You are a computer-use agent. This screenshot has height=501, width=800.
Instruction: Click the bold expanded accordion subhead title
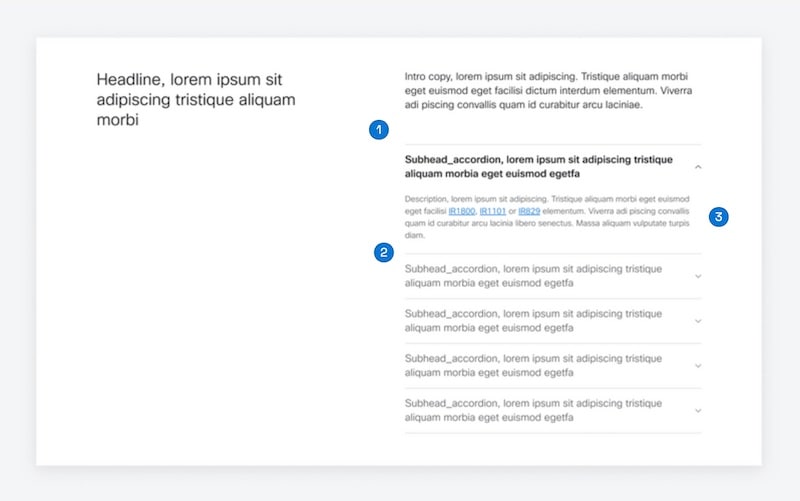539,166
